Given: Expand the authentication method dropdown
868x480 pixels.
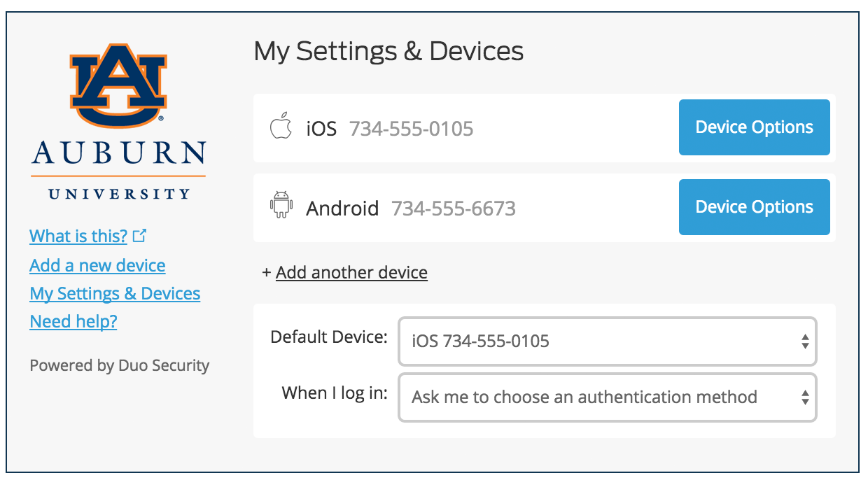Looking at the screenshot, I should click(606, 397).
